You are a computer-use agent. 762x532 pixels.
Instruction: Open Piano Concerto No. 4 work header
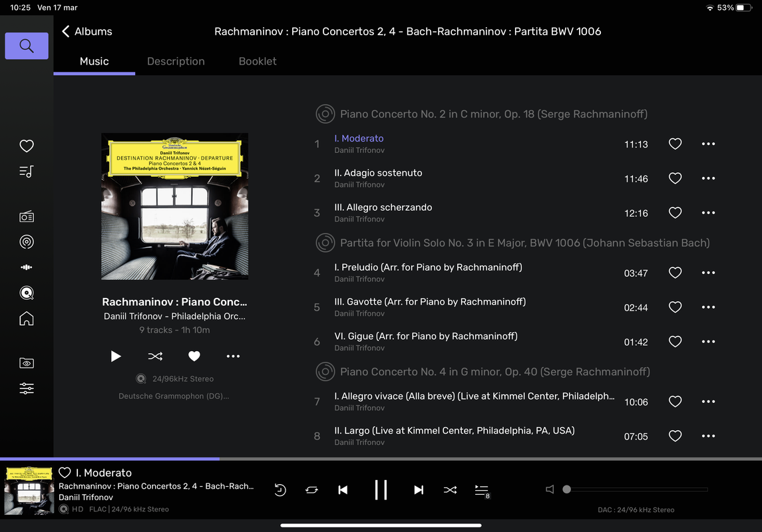(x=483, y=372)
